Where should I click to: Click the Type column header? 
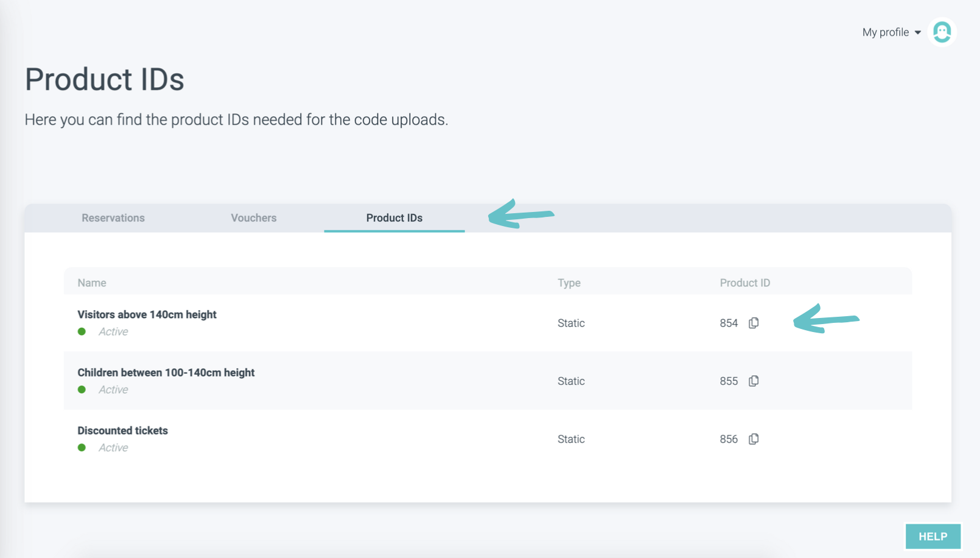coord(569,283)
